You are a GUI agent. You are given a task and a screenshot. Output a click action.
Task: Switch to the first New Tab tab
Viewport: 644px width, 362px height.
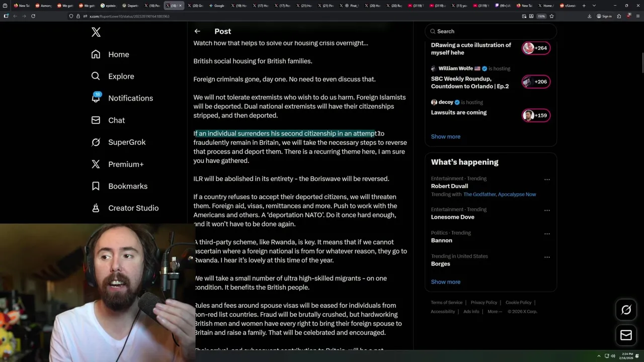pyautogui.click(x=22, y=6)
